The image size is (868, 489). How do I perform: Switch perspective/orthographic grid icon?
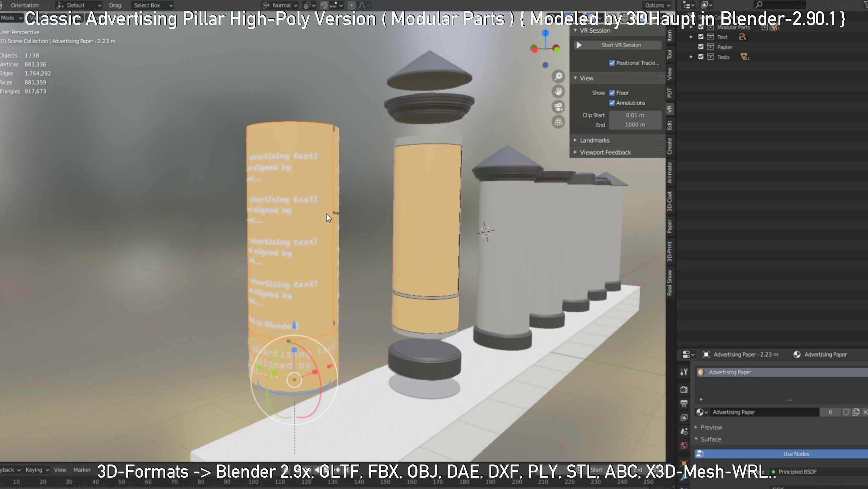pyautogui.click(x=558, y=122)
